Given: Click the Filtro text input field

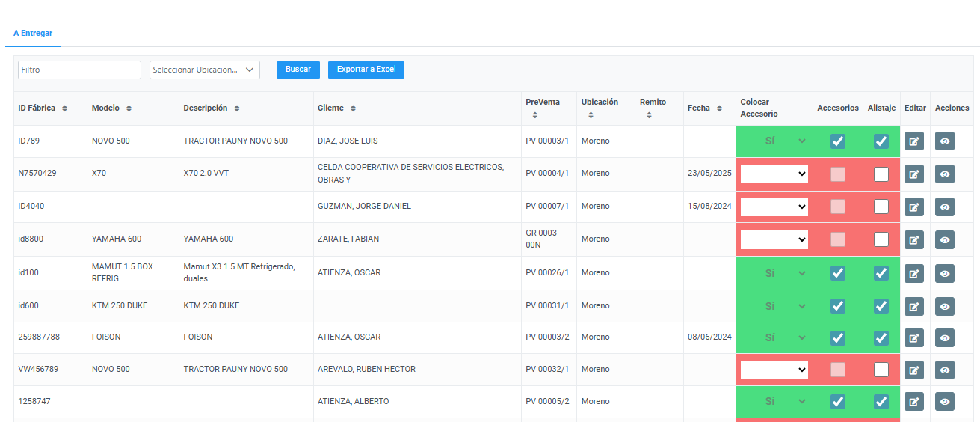Looking at the screenshot, I should pos(79,70).
